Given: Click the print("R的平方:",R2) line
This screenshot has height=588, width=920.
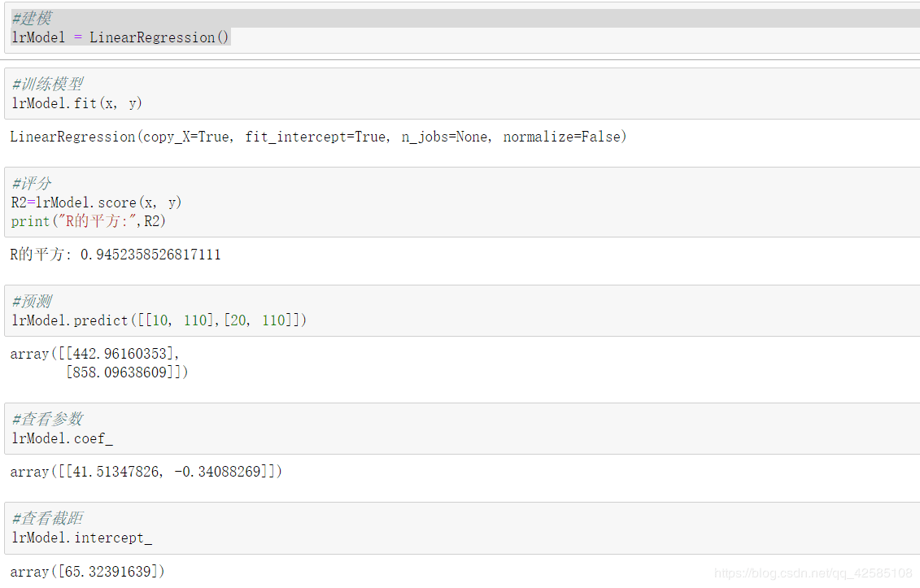Looking at the screenshot, I should click(89, 221).
